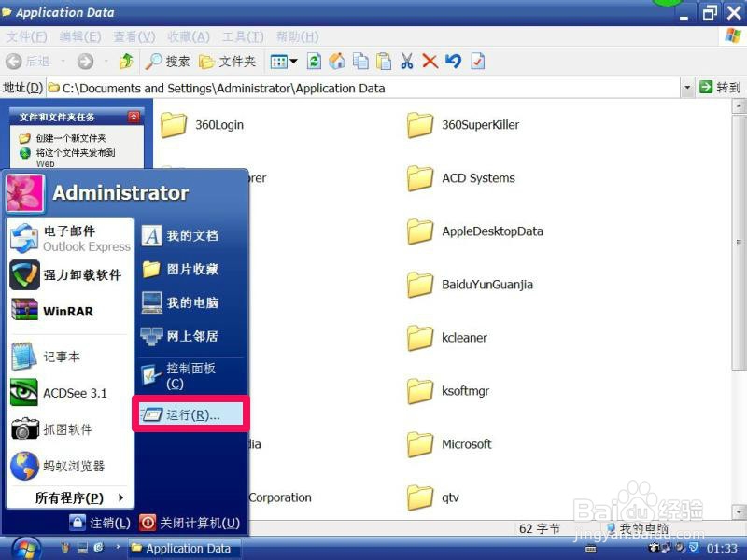Open the Favorites (收藏) menu
Screen dimensions: 747x560
[x=189, y=36]
